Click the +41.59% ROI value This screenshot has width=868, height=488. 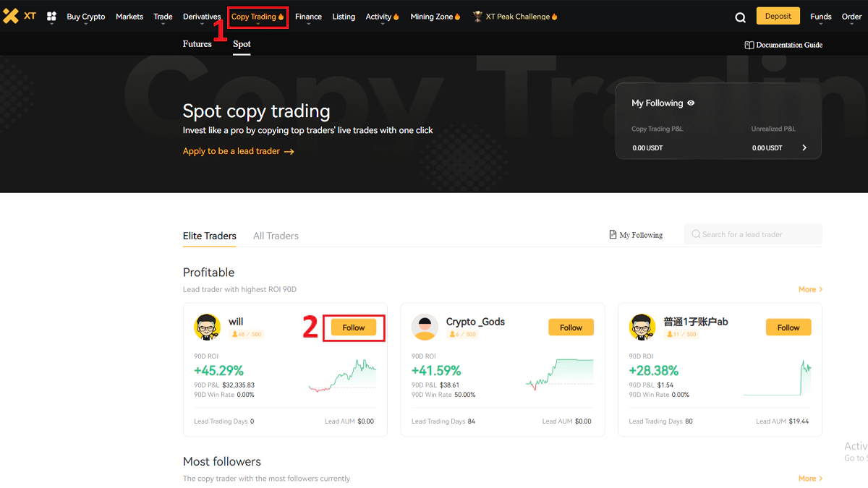436,372
